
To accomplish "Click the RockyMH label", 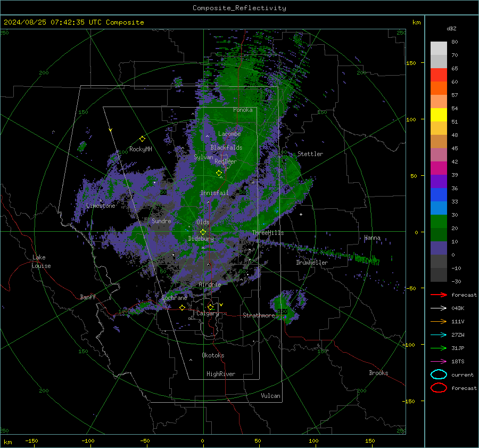I will click(x=141, y=149).
